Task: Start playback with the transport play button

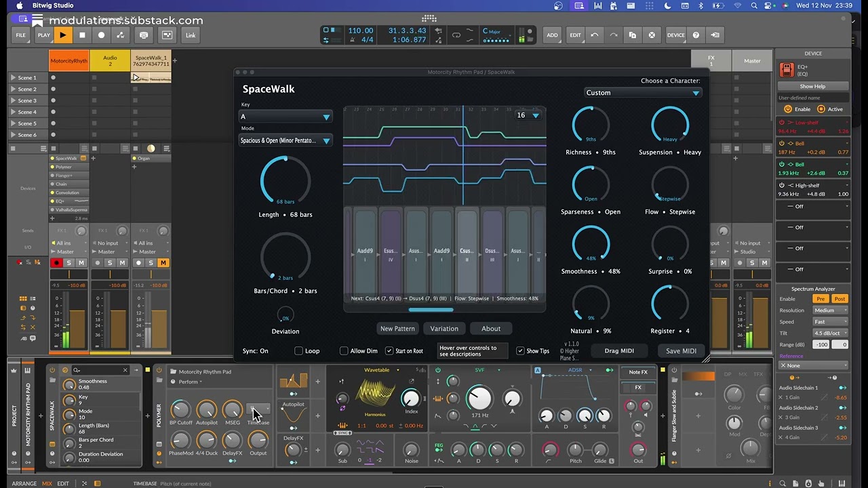Action: [62, 35]
